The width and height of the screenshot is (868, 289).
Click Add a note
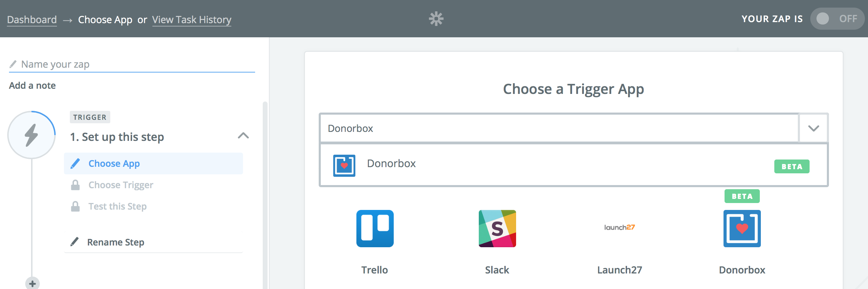tap(32, 86)
